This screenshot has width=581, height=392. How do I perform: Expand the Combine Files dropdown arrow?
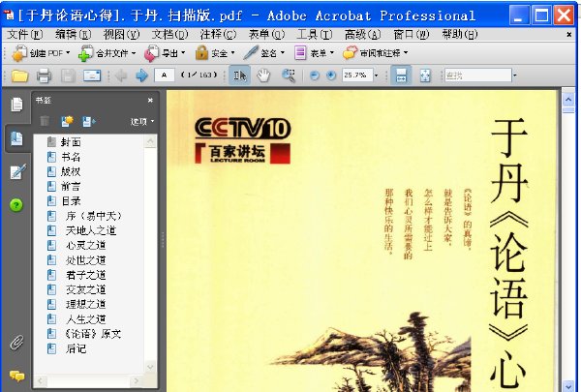[134, 53]
